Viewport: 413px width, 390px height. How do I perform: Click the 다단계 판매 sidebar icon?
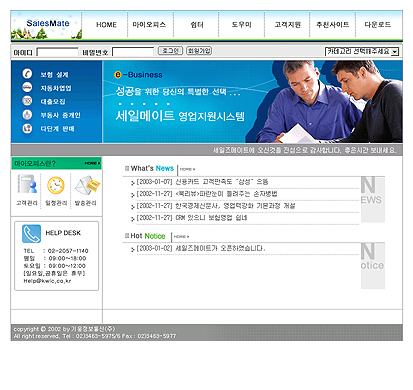[27, 128]
